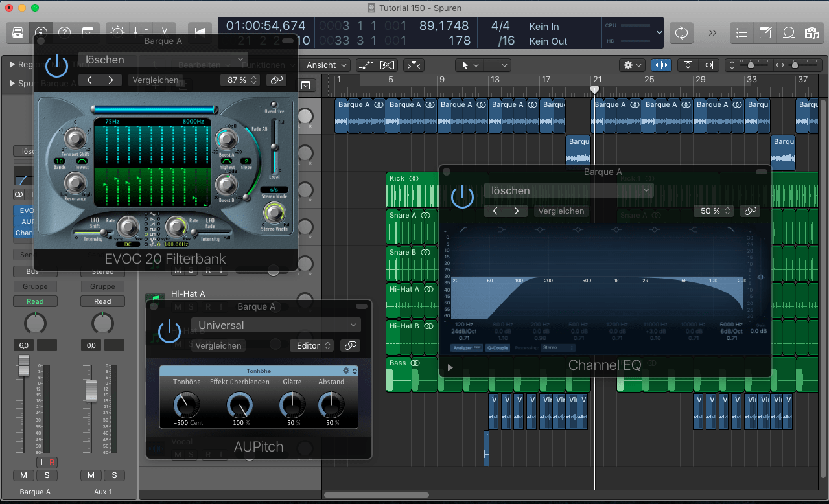
Task: Toggle waveform zoom button in toolbar
Action: tap(661, 65)
